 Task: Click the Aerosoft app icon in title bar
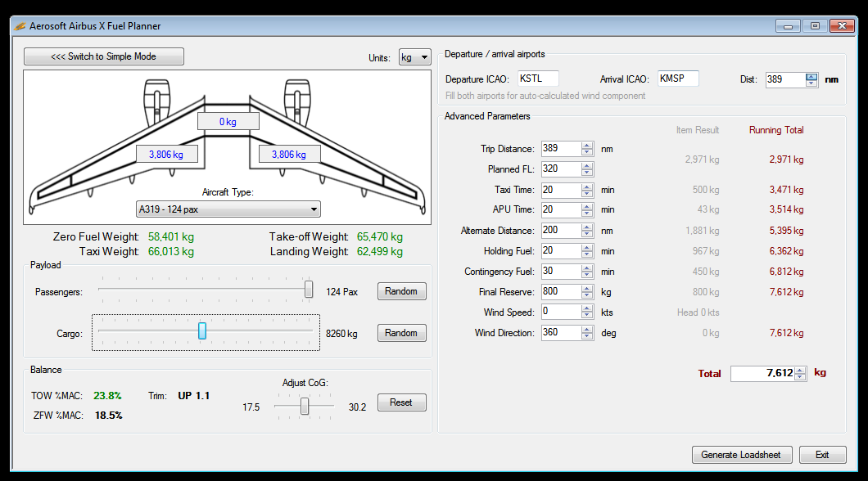pyautogui.click(x=20, y=26)
